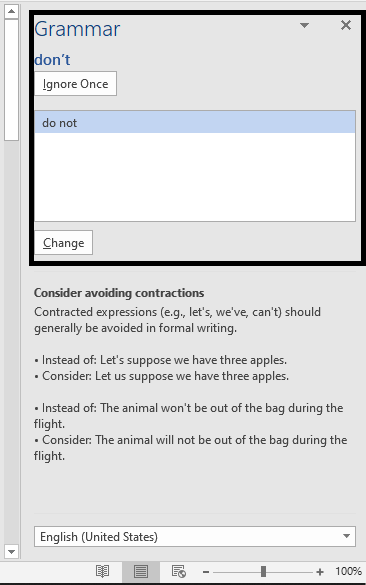Viewport: 366px width, 585px height.
Task: Select the "do not" suggestion
Action: coord(195,122)
